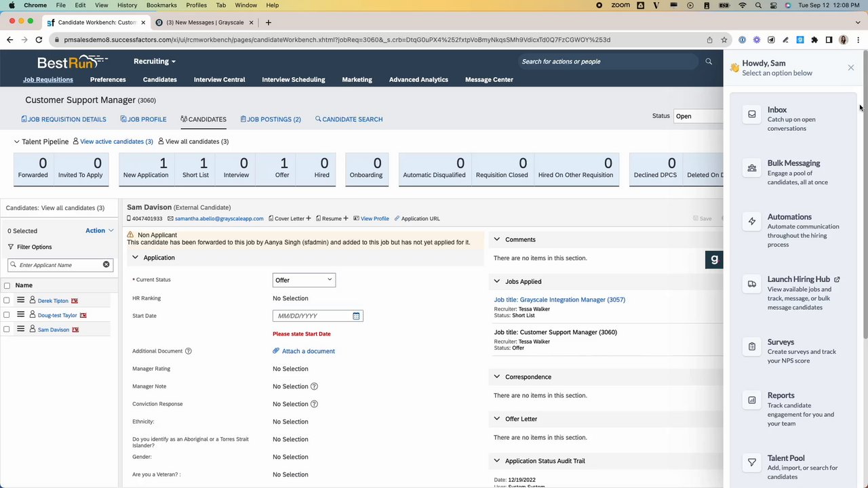Open the requisition Status dropdown showing Open
This screenshot has height=488, width=868.
point(698,116)
